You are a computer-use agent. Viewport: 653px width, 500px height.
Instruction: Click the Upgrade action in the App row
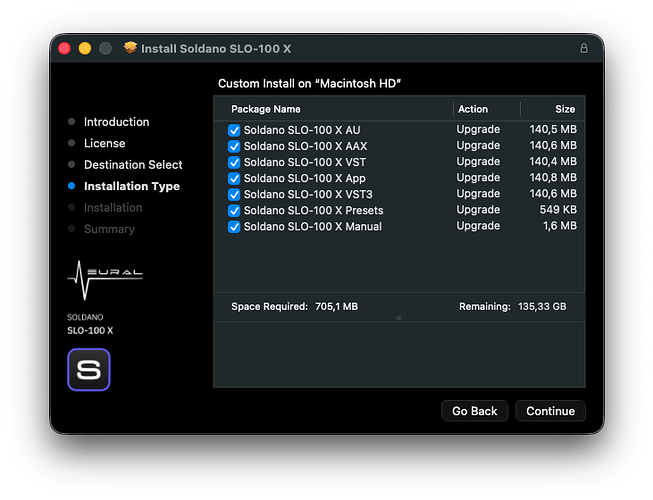(x=478, y=178)
